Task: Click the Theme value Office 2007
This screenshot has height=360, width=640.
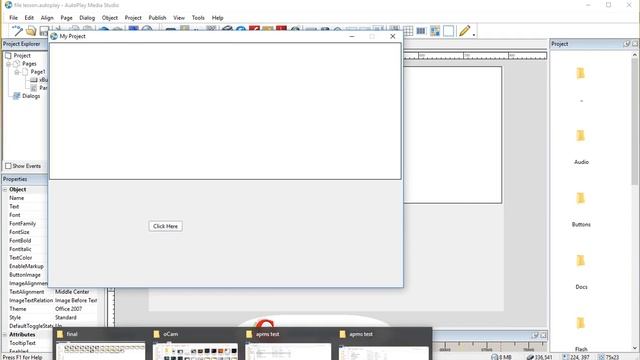Action: pos(69,309)
